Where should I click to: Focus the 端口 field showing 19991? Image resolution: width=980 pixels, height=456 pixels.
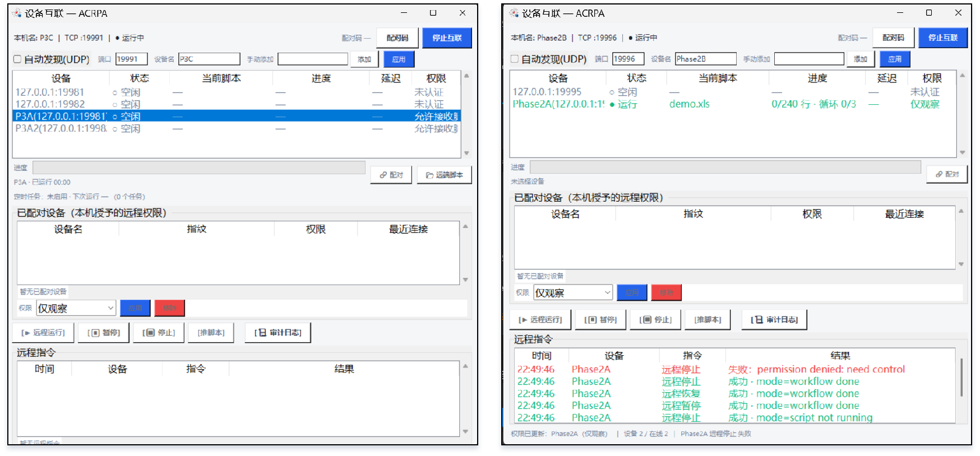pyautogui.click(x=131, y=59)
